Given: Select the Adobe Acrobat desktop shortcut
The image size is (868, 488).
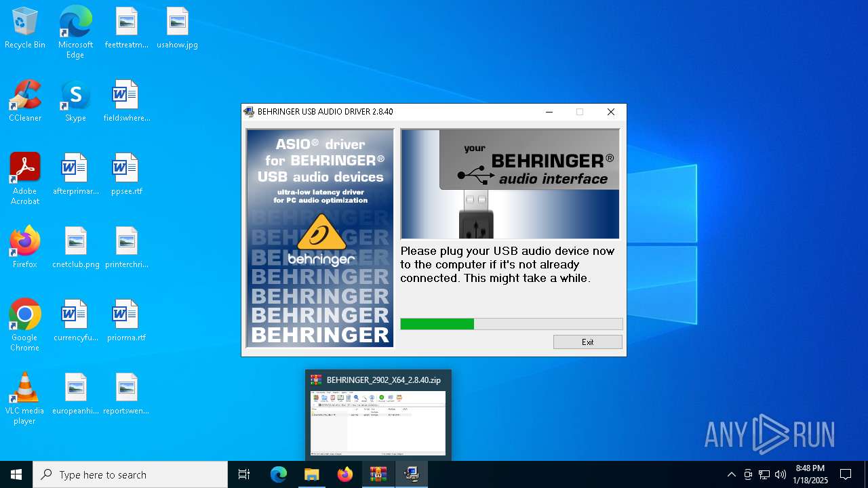Looking at the screenshot, I should click(x=25, y=179).
